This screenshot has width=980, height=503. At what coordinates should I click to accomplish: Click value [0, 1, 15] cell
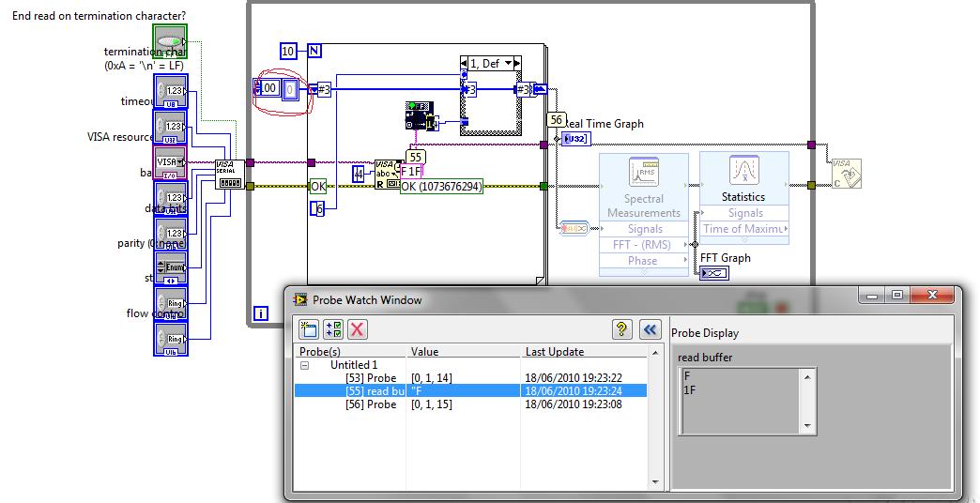432,404
